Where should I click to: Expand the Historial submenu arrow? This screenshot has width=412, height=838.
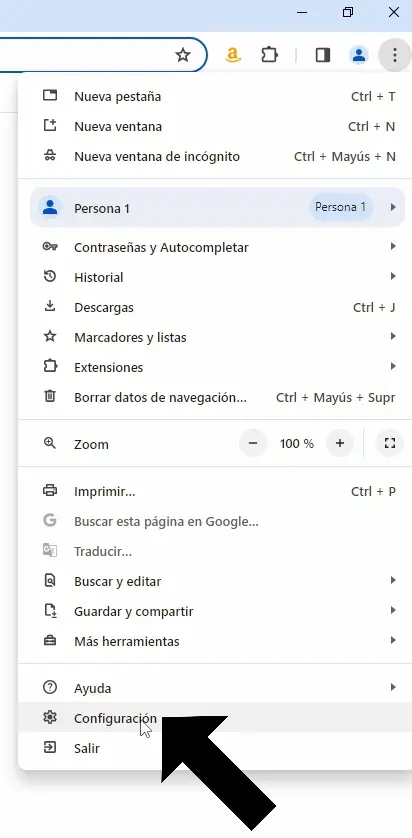point(393,276)
